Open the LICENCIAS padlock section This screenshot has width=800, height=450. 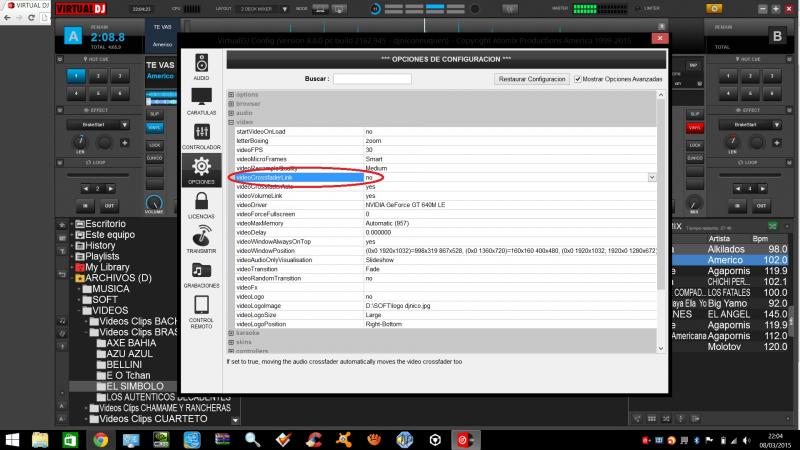point(201,205)
